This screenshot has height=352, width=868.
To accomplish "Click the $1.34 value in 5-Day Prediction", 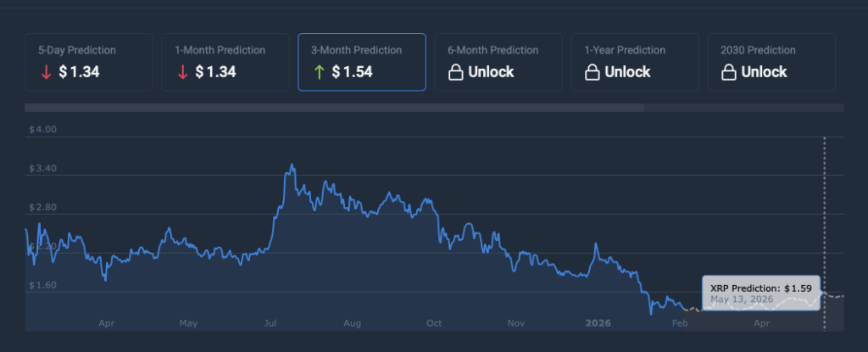I will click(x=79, y=72).
